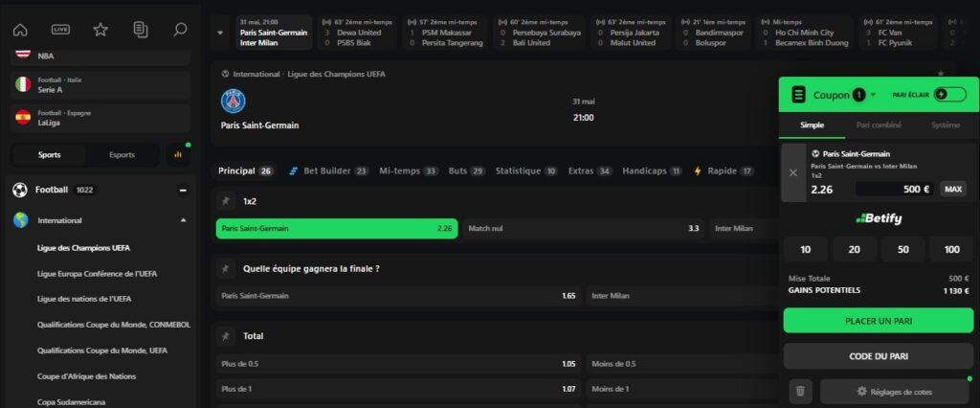Pin the 1x2 market
980x408 pixels.
pos(226,201)
